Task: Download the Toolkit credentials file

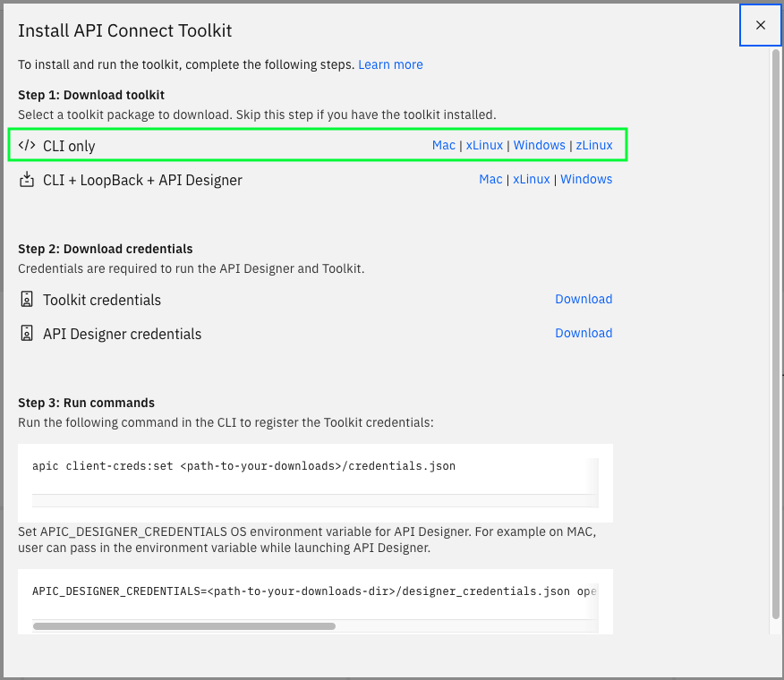Action: [x=584, y=299]
